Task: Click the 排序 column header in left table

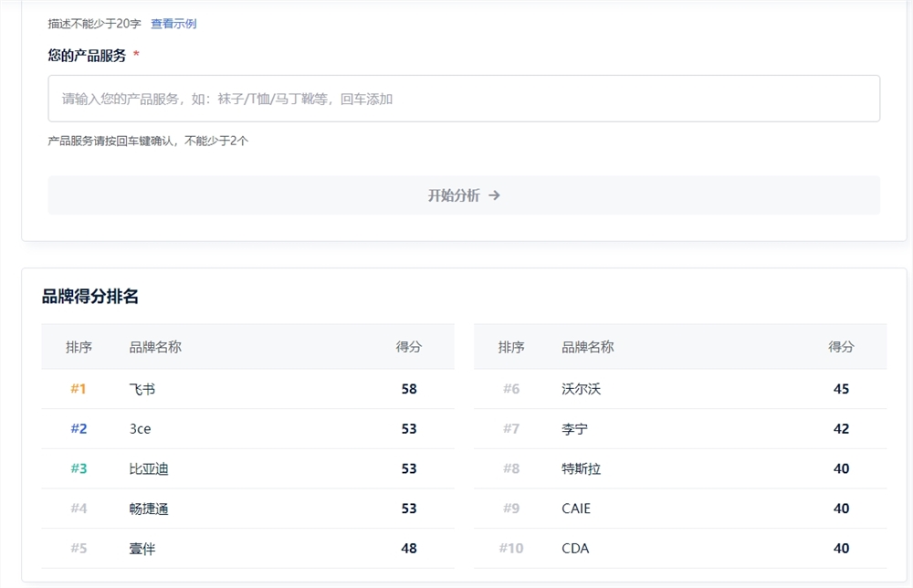Action: (81, 347)
